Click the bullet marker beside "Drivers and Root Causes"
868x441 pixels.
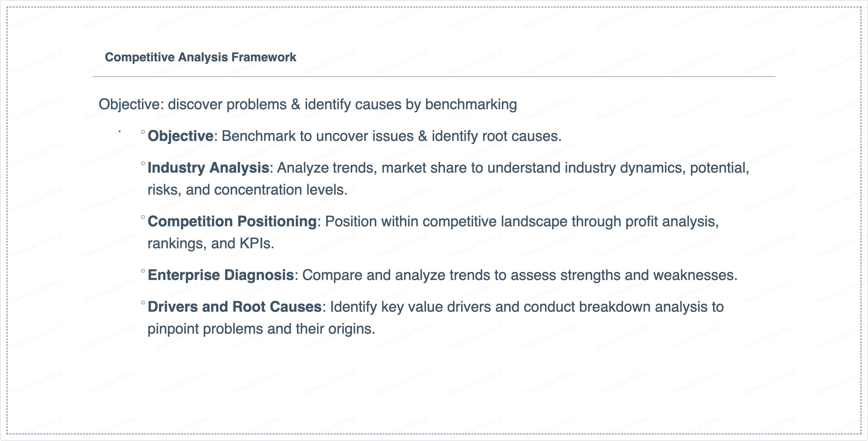143,303
